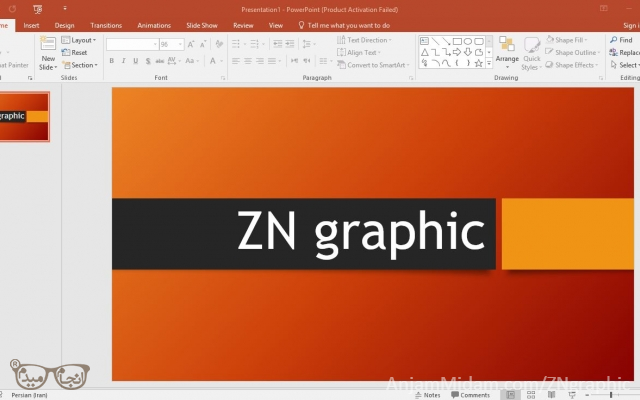Screen dimensions: 640x400
Task: Open the Change Case menu
Action: [x=191, y=61]
